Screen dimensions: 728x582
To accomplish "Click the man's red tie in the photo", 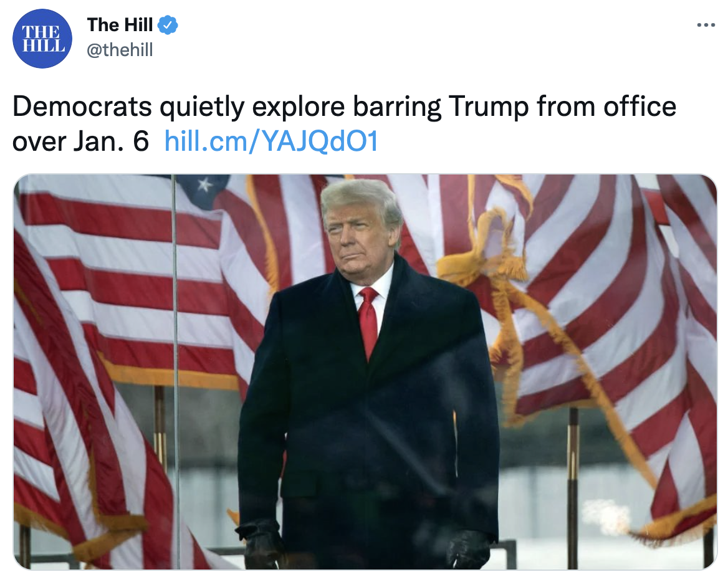I will pyautogui.click(x=369, y=322).
